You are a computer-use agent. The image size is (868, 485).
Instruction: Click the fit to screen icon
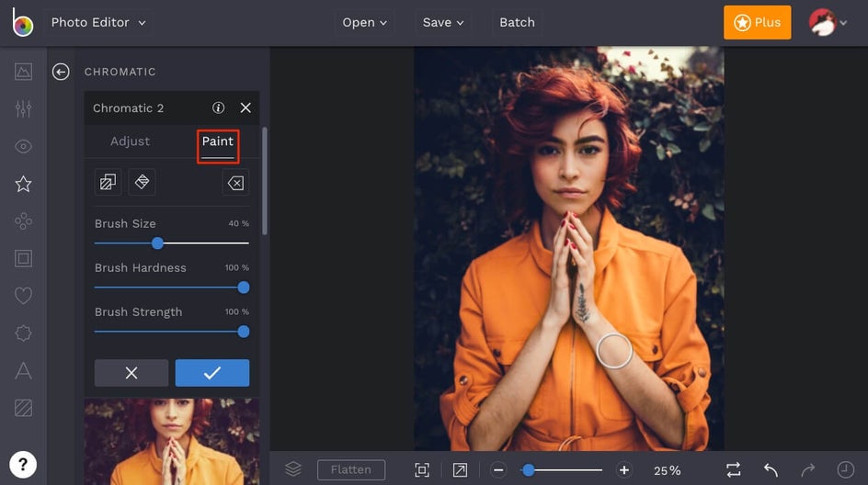[422, 469]
